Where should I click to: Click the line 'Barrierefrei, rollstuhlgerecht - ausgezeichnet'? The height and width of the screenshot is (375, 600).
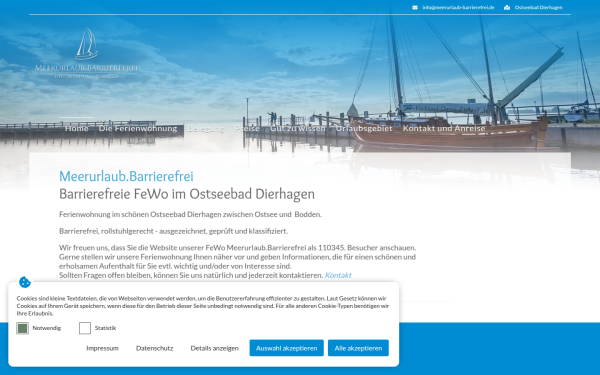173,231
